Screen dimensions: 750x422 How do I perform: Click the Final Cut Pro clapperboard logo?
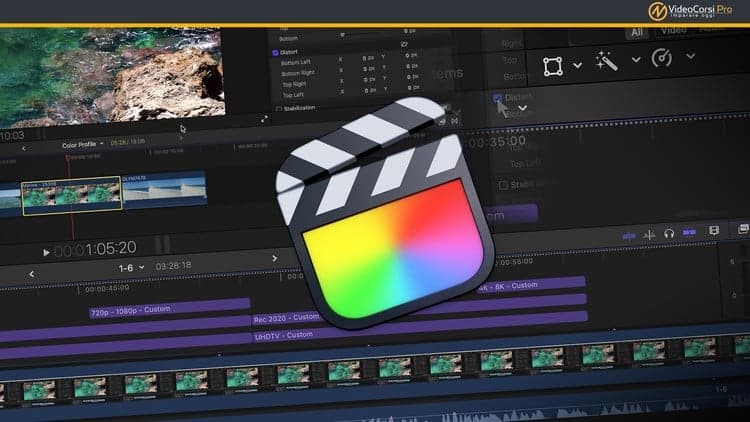(x=385, y=213)
